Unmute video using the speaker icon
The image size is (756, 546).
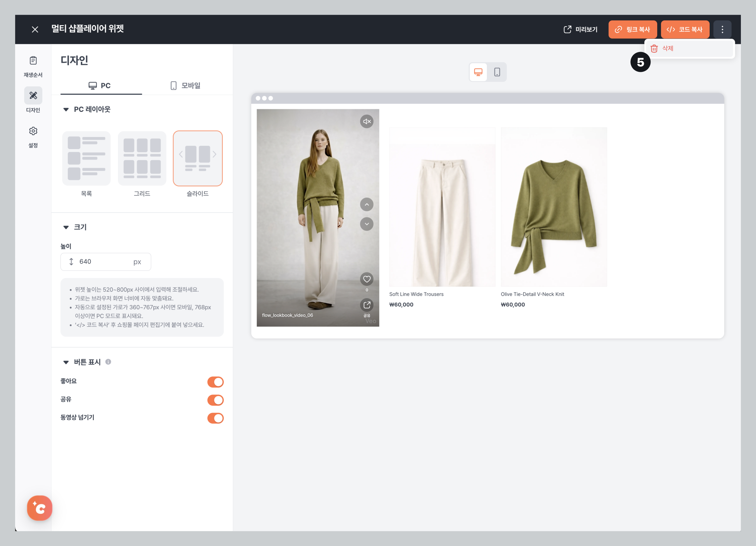(x=367, y=122)
